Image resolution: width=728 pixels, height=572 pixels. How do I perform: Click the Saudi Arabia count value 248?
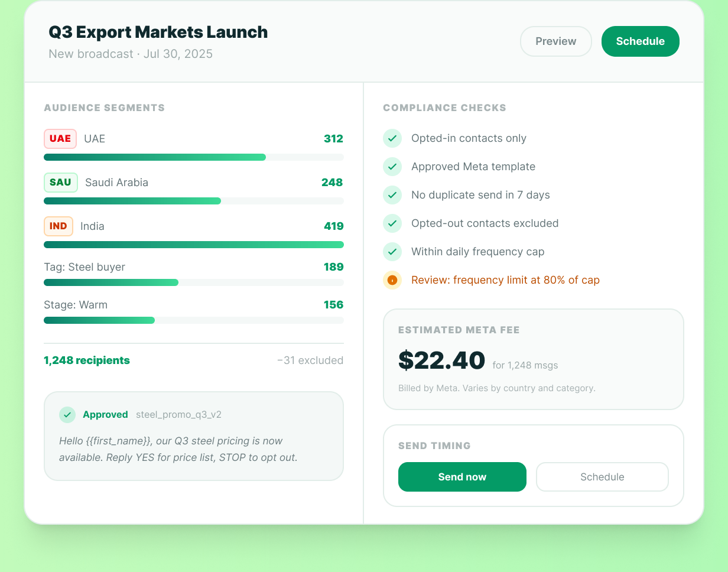coord(332,183)
